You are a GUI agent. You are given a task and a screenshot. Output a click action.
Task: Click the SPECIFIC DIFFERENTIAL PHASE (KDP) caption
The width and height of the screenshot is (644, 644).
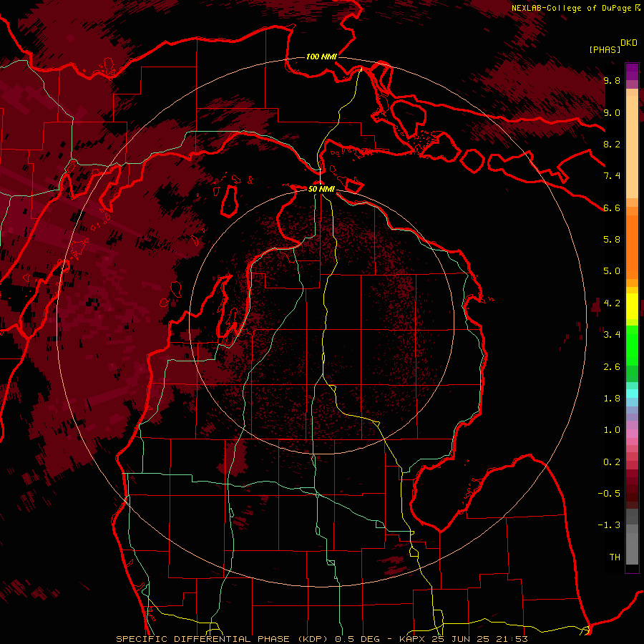click(224, 639)
